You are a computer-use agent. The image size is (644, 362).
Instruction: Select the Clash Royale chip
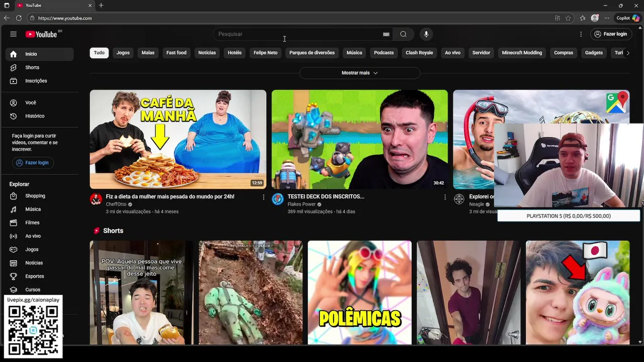coord(419,53)
